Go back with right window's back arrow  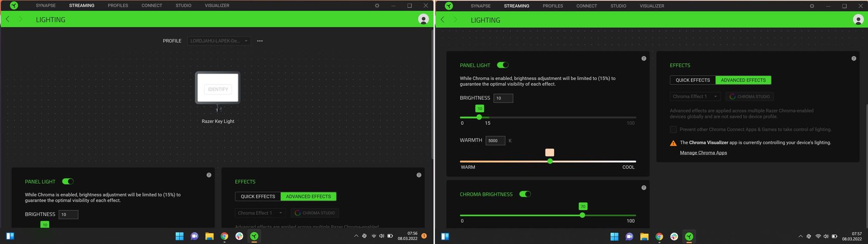point(443,20)
